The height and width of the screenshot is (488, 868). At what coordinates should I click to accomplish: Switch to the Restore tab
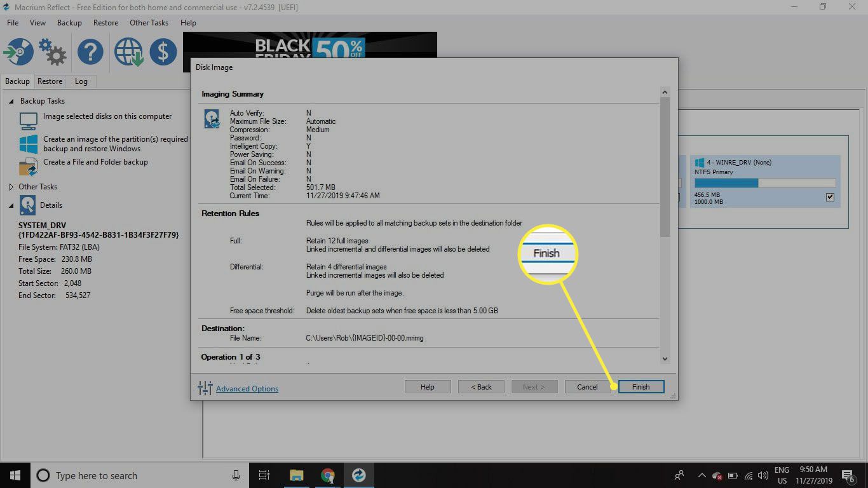click(x=50, y=81)
